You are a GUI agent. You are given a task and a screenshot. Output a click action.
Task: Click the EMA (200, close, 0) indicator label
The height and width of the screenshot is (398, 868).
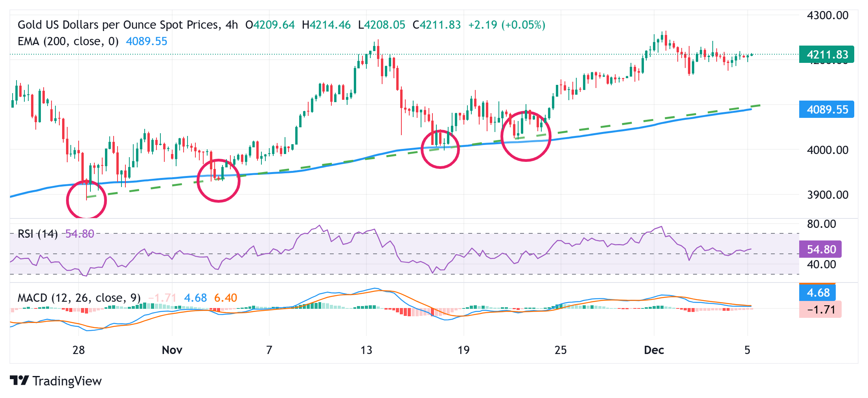click(68, 41)
